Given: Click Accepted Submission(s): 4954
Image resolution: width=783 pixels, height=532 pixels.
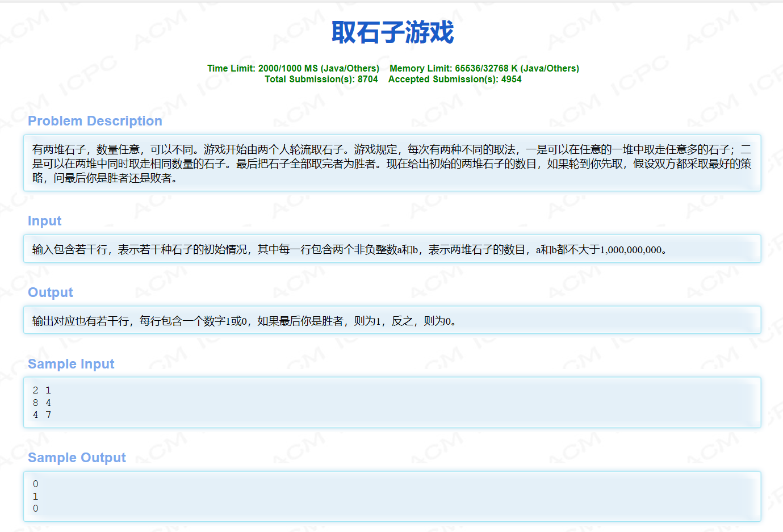Looking at the screenshot, I should [x=455, y=79].
